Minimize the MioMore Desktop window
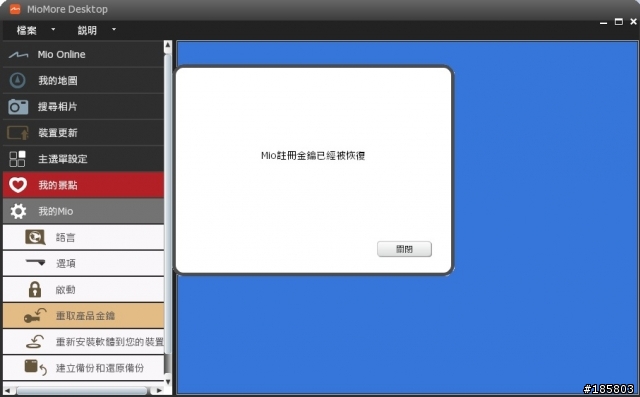The width and height of the screenshot is (640, 397). [604, 22]
